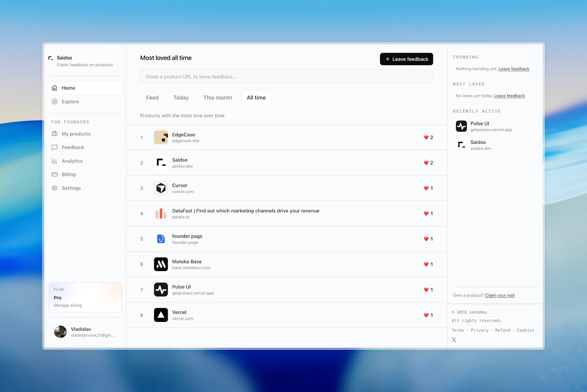This screenshot has width=587, height=392.
Task: Click the black Leave feedback button
Action: point(406,59)
